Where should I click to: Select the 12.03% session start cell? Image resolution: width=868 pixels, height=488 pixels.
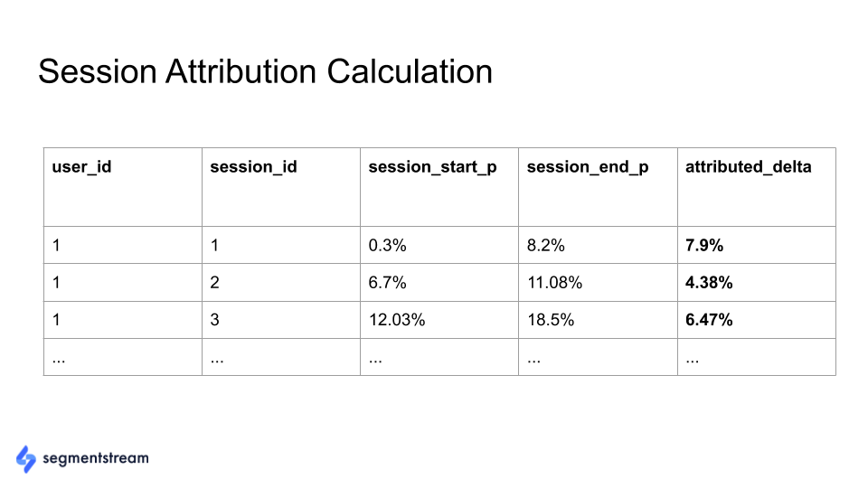(439, 320)
